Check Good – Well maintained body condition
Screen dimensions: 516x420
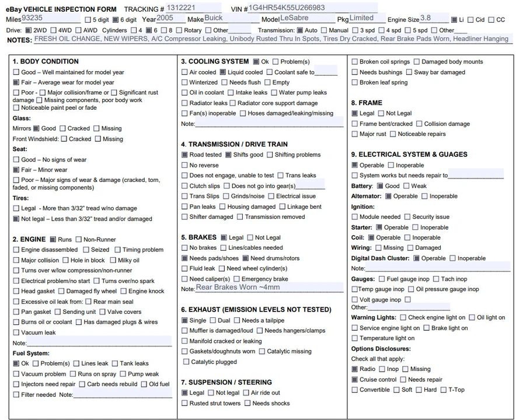[x=16, y=72]
